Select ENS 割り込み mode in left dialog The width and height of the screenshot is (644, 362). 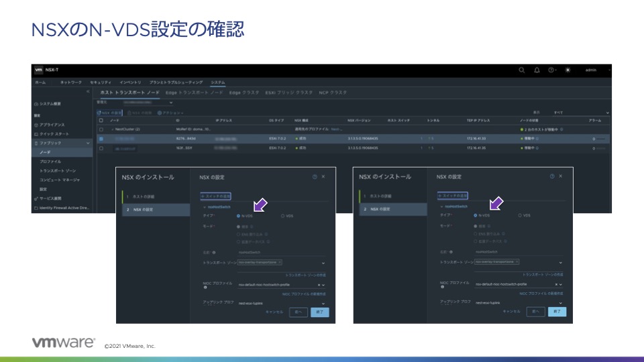tap(238, 235)
